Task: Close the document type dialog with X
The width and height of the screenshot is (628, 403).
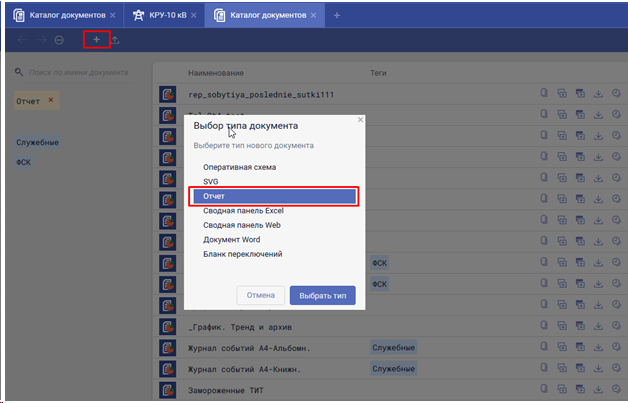Action: coord(360,120)
